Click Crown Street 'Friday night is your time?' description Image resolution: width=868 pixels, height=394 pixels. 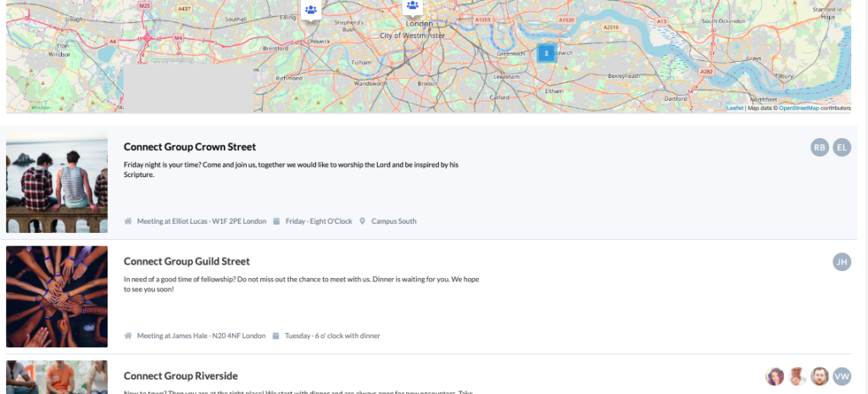pyautogui.click(x=292, y=169)
